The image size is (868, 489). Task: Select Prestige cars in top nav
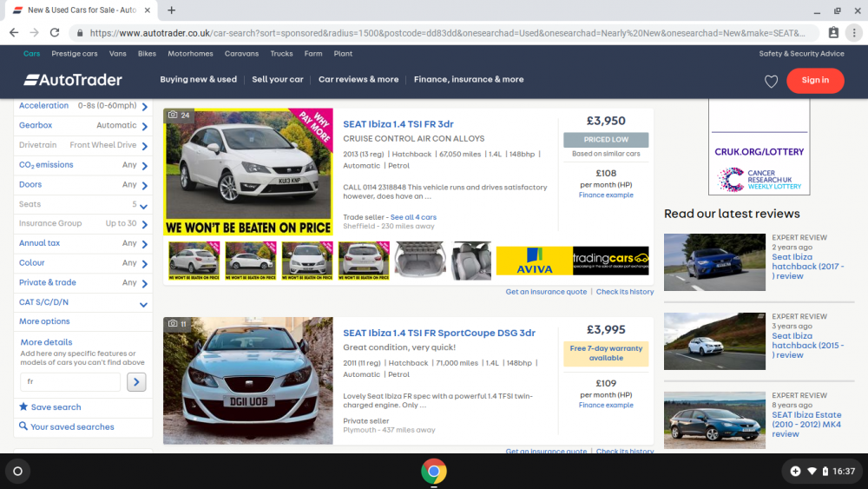(74, 54)
